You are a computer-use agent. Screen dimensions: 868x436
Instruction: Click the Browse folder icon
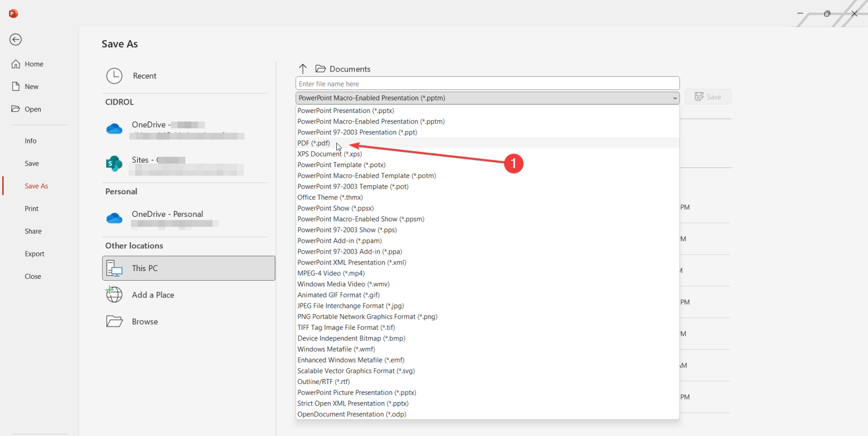tap(115, 321)
